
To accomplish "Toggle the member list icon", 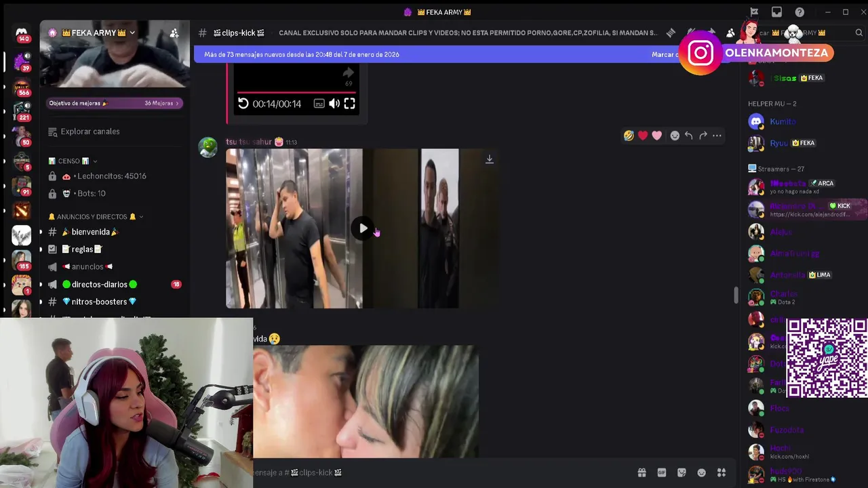I will pos(730,33).
